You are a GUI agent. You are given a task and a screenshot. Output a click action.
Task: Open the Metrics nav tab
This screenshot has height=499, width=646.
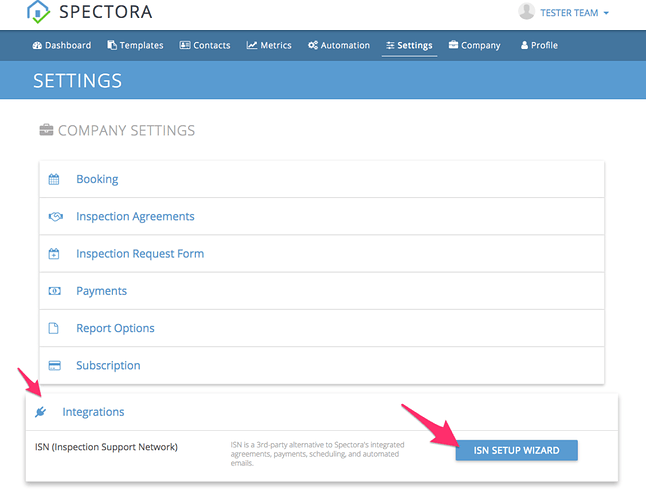click(269, 45)
